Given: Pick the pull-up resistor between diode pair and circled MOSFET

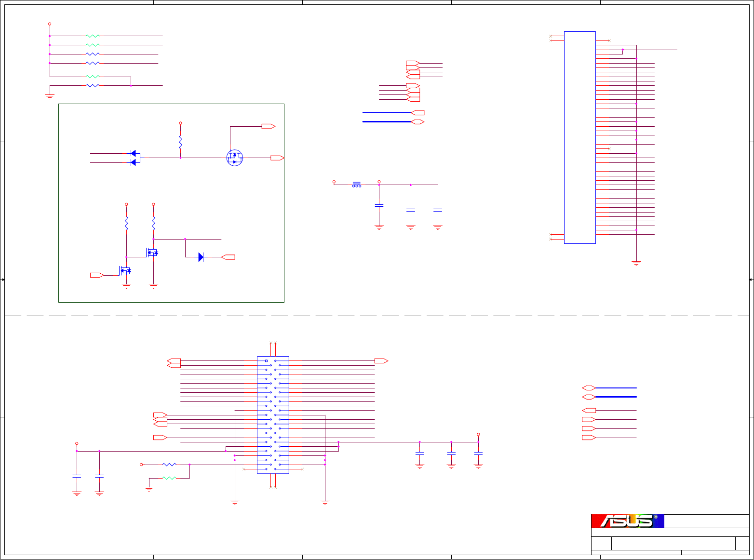Looking at the screenshot, I should pyautogui.click(x=181, y=142).
